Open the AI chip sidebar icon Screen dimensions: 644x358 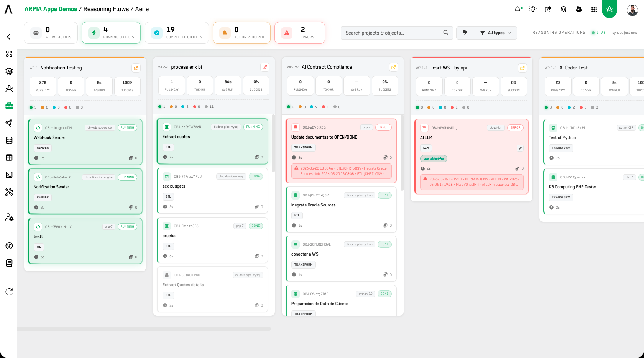point(9,71)
